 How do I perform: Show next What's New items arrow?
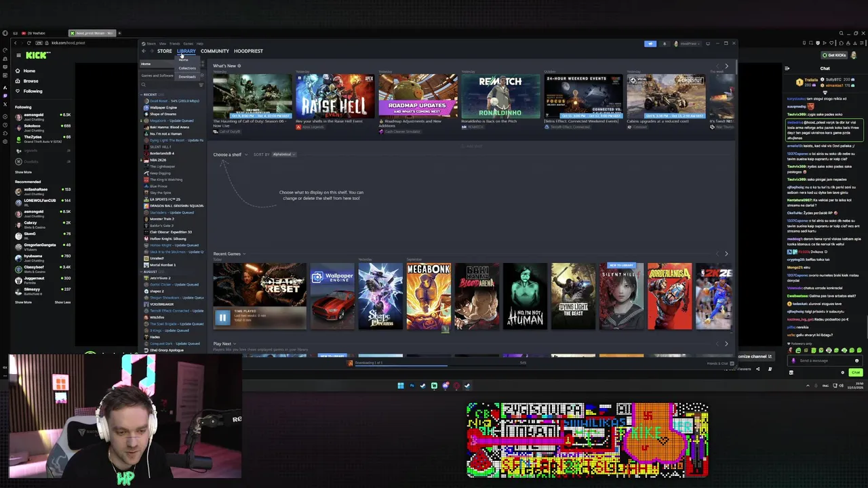click(x=726, y=66)
